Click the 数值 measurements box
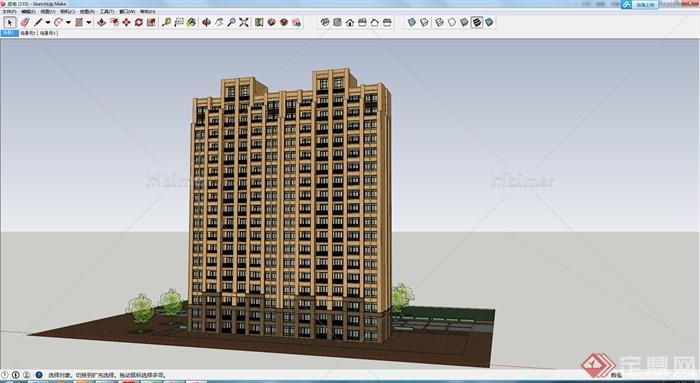The width and height of the screenshot is (700, 383). (x=617, y=375)
